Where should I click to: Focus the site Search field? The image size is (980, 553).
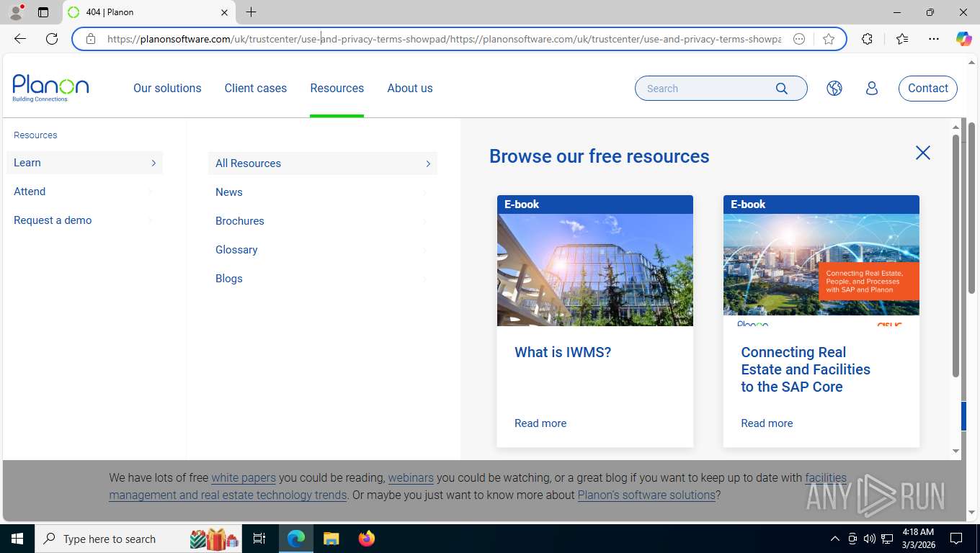(x=706, y=89)
